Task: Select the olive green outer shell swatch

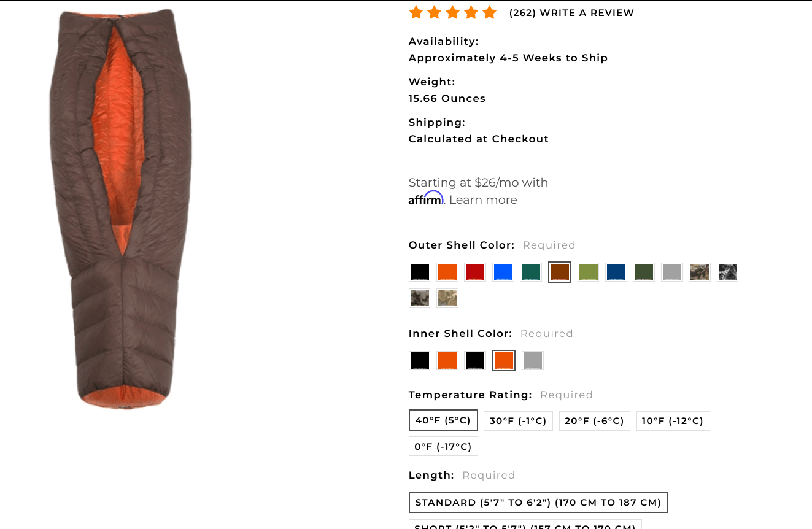Action: coord(589,272)
